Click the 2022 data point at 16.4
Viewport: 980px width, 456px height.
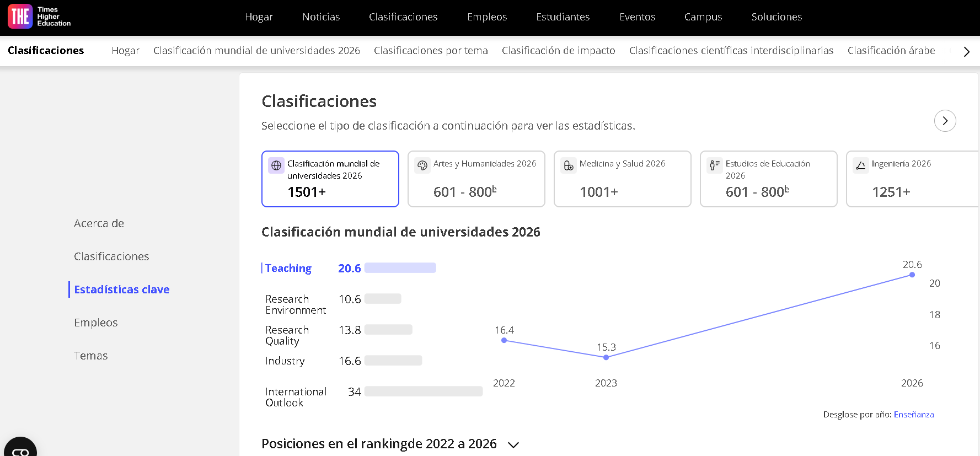(504, 340)
